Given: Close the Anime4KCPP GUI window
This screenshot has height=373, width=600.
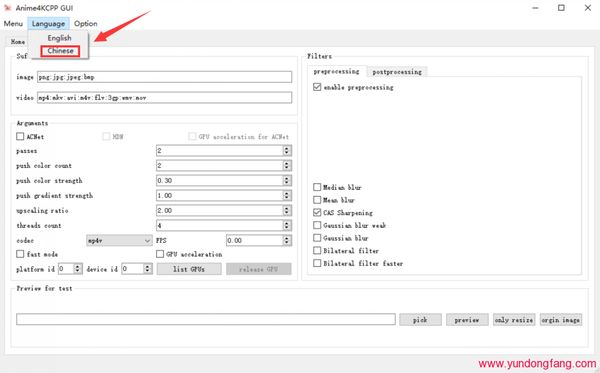Looking at the screenshot, I should coord(588,8).
